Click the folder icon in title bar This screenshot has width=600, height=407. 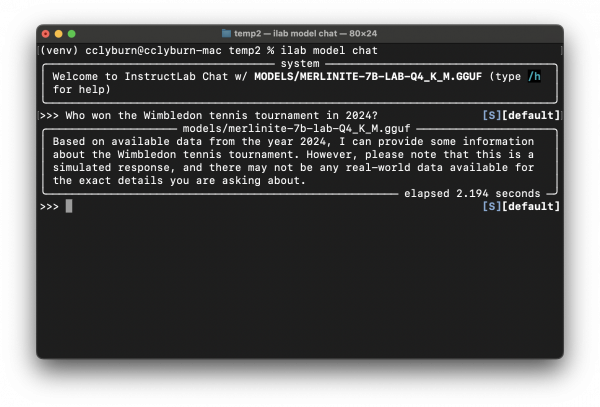pyautogui.click(x=228, y=33)
